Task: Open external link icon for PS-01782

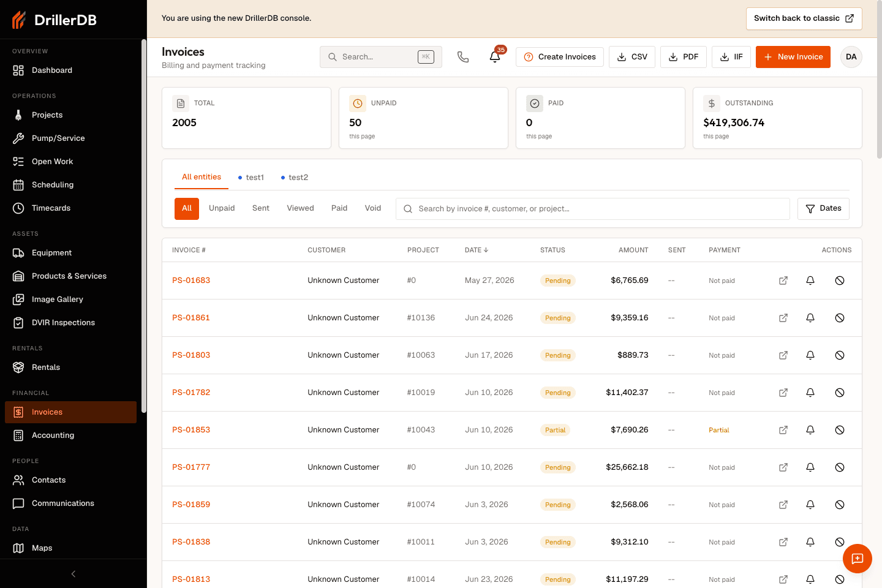Action: 783,393
